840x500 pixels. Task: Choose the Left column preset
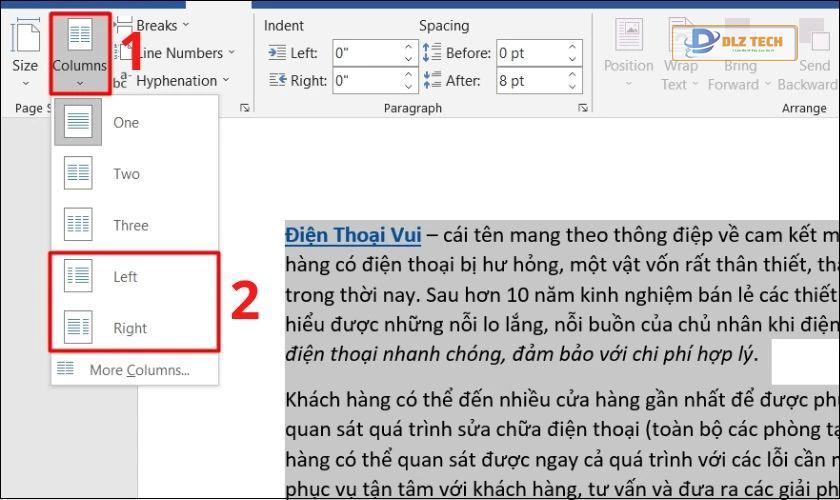tap(135, 277)
